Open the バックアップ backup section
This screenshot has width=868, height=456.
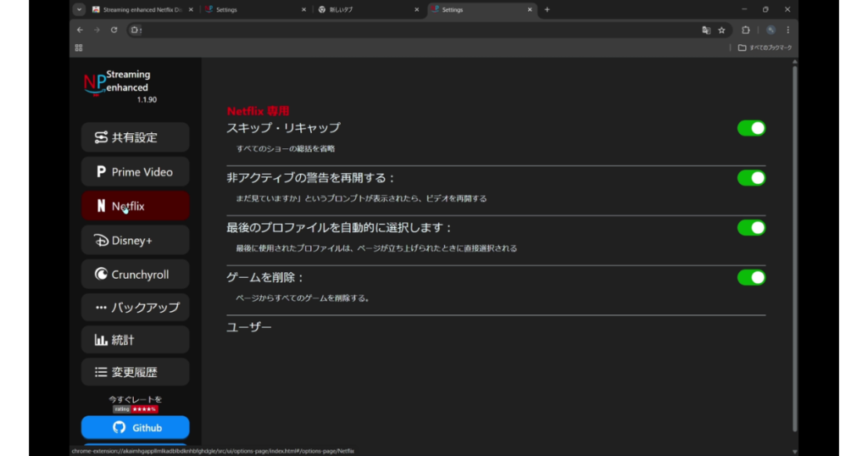(135, 308)
